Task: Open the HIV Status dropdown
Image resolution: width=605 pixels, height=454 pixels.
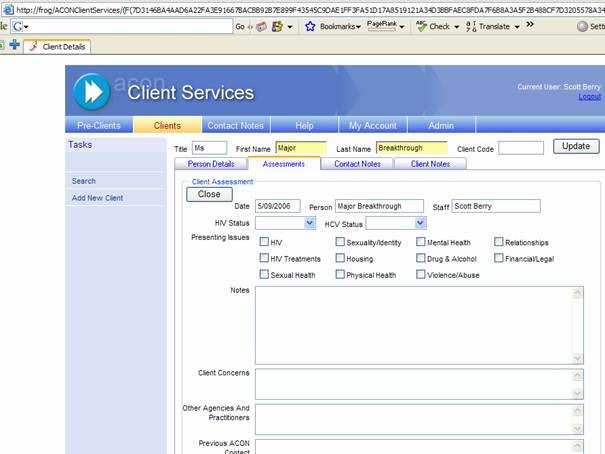Action: [x=309, y=224]
